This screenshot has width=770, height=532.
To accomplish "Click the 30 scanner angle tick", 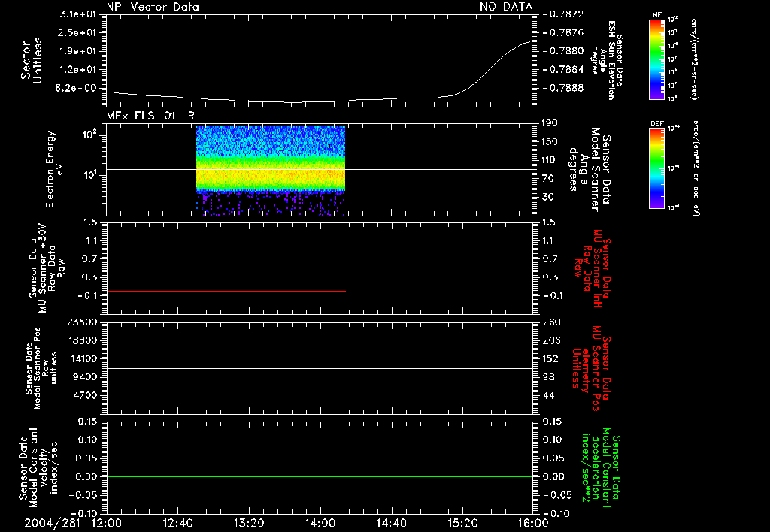I will click(550, 197).
